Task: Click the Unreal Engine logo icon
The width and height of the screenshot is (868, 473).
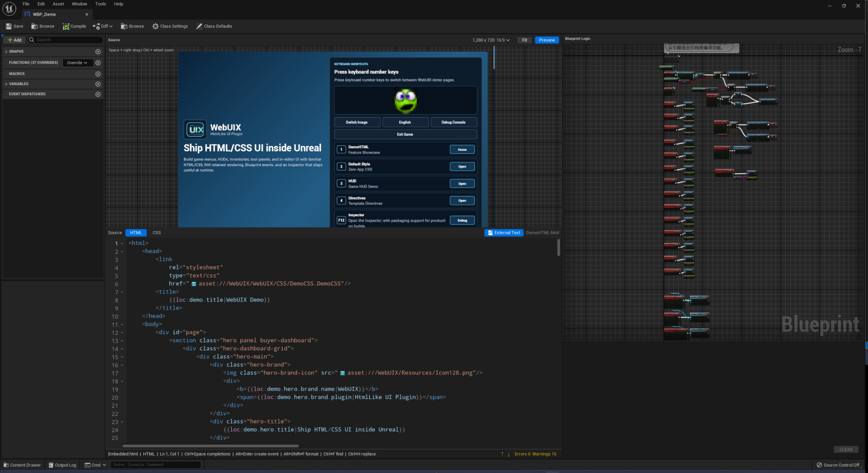Action: pyautogui.click(x=9, y=8)
